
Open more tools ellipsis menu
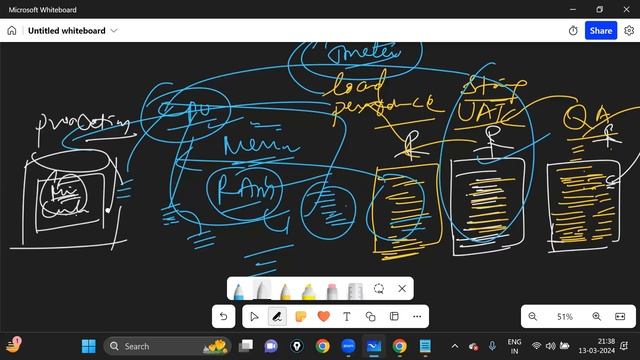(417, 316)
